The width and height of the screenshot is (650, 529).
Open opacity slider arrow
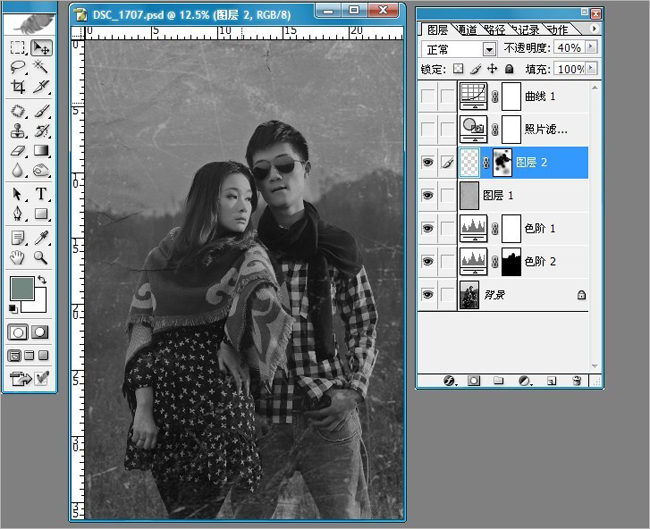591,47
